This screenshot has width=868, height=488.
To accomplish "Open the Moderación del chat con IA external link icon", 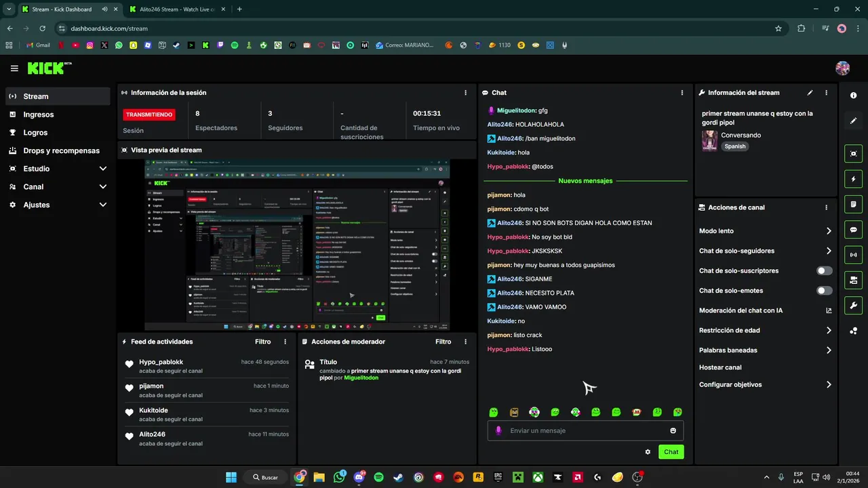I will [829, 310].
